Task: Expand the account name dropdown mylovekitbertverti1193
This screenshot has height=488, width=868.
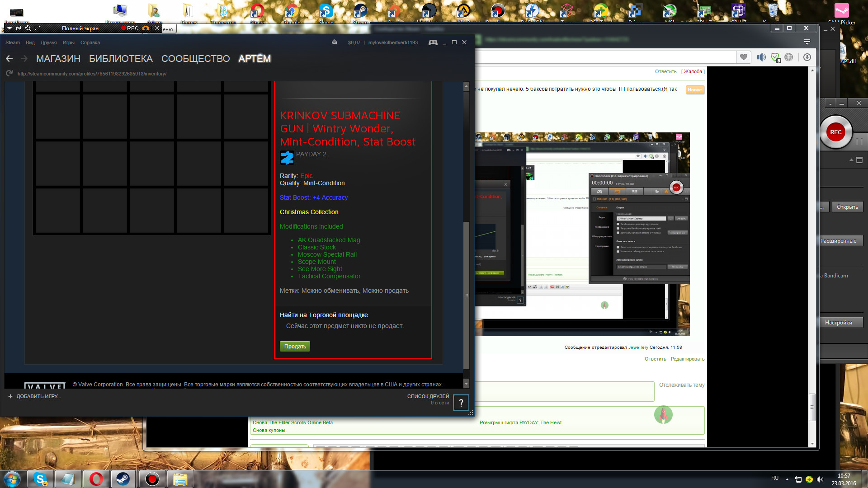Action: [393, 42]
